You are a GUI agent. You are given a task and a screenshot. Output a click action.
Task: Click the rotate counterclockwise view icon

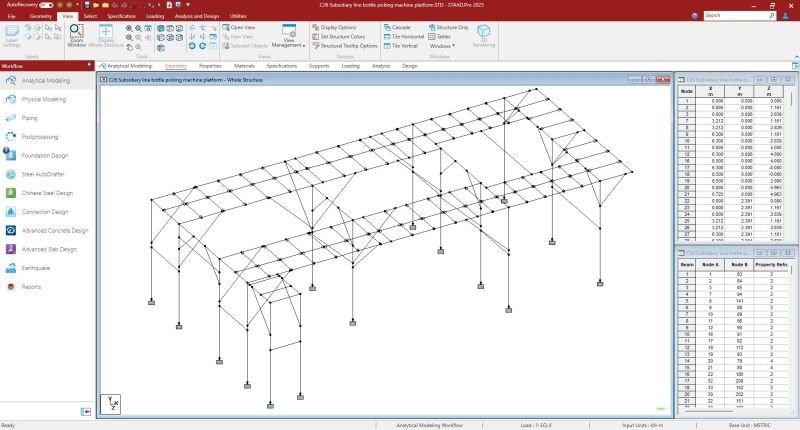[192, 46]
